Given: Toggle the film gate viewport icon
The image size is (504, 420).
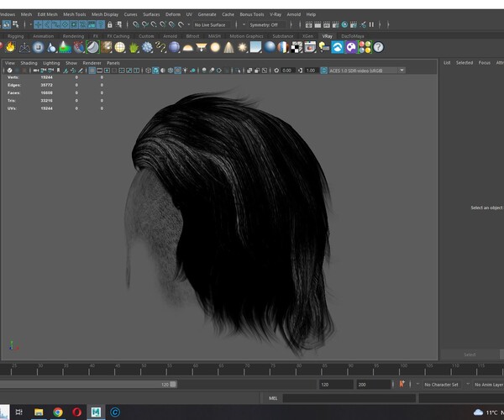Looking at the screenshot, I should pos(100,71).
